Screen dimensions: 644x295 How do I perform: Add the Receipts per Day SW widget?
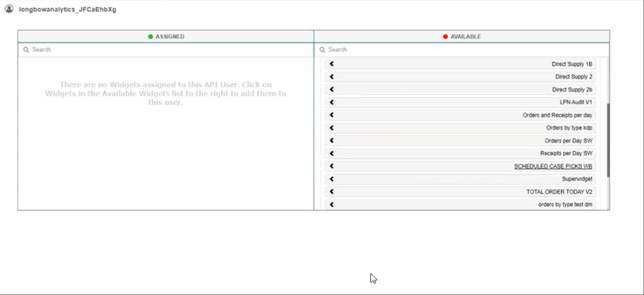(x=460, y=153)
